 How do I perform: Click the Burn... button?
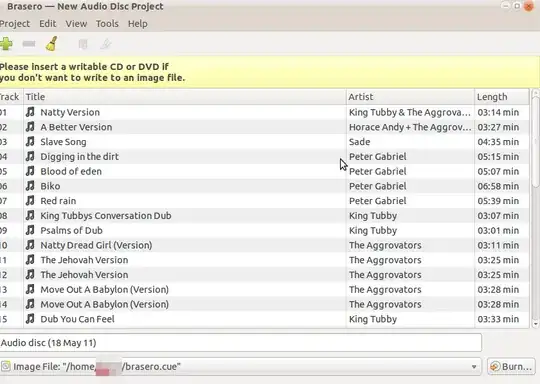[511, 367]
